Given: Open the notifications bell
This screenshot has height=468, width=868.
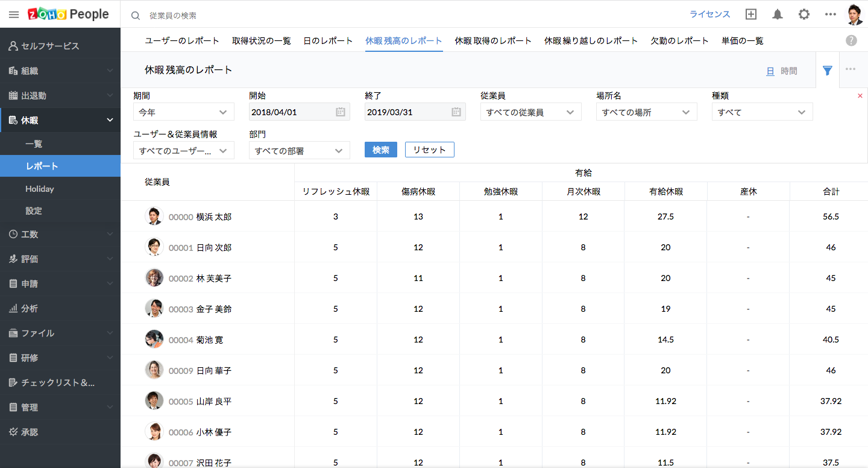Looking at the screenshot, I should point(778,14).
